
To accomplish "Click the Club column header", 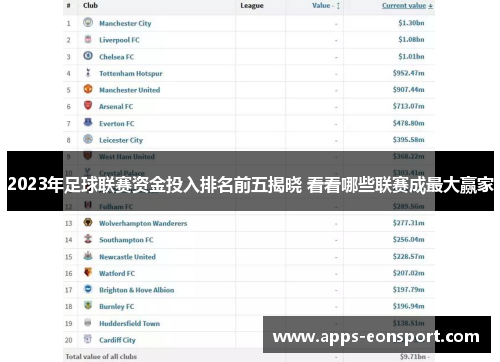I will pyautogui.click(x=90, y=5).
